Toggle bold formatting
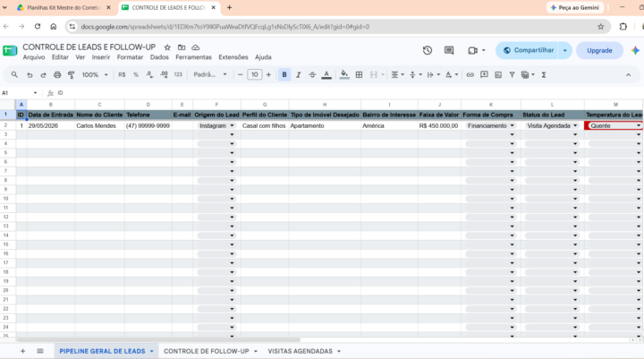 point(284,75)
